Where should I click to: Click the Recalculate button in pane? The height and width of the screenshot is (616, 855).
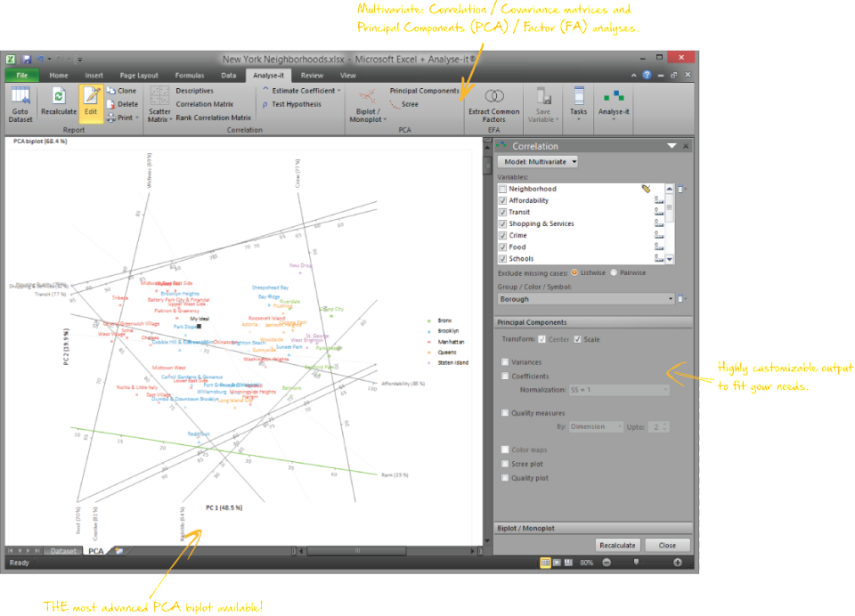pyautogui.click(x=617, y=545)
